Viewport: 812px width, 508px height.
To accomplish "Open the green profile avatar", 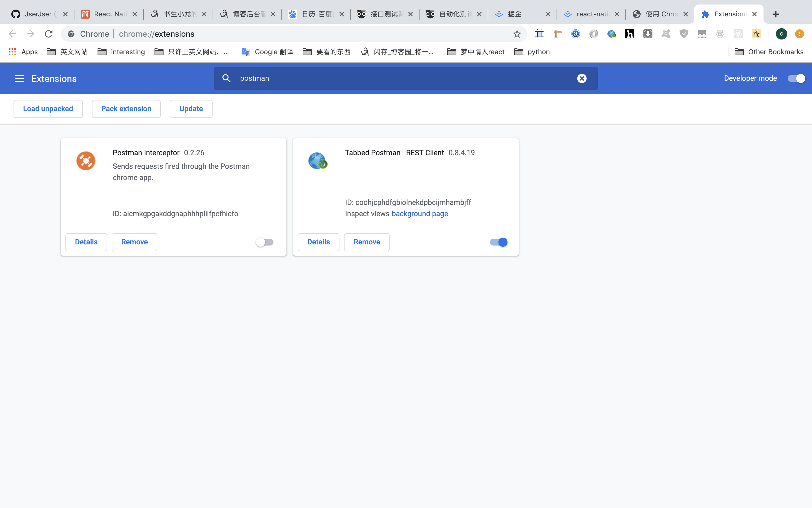I will pos(782,34).
